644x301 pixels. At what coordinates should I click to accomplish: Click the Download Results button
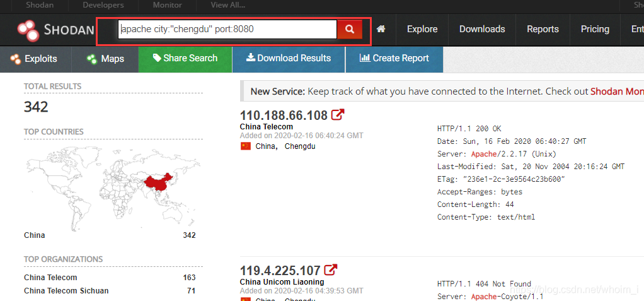tap(289, 59)
